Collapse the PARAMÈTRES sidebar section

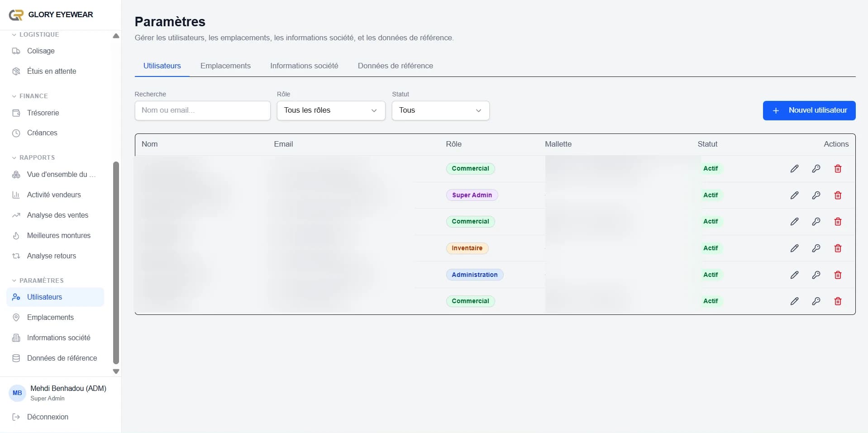[38, 281]
